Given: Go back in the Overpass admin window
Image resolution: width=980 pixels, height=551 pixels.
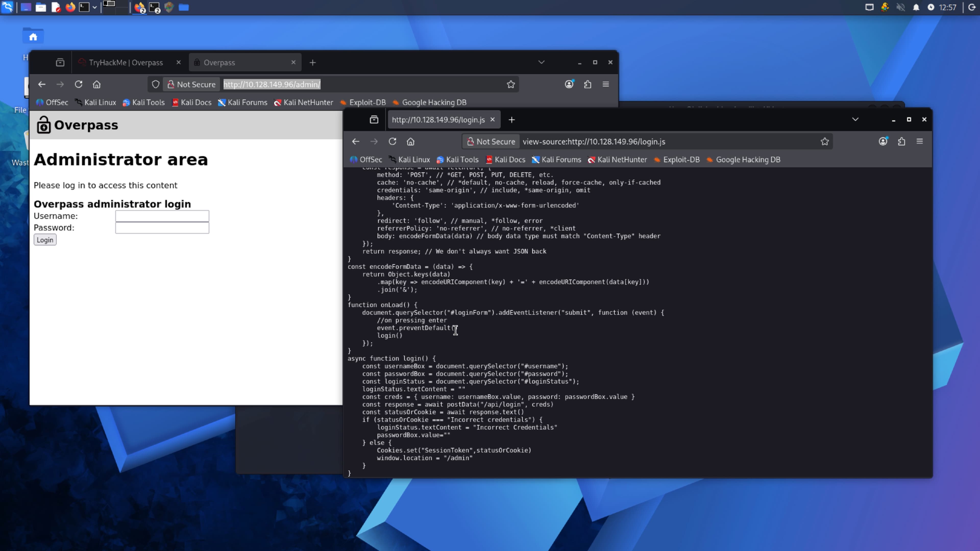Looking at the screenshot, I should tap(42, 84).
